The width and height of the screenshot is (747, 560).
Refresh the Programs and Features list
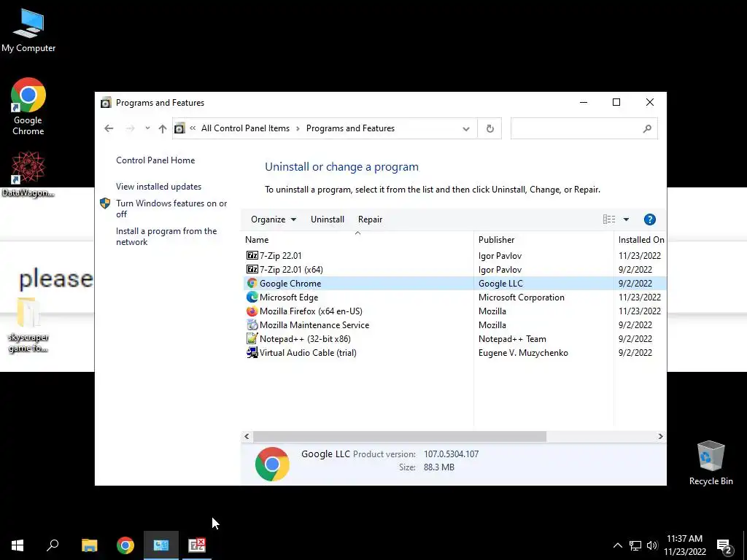(x=489, y=128)
